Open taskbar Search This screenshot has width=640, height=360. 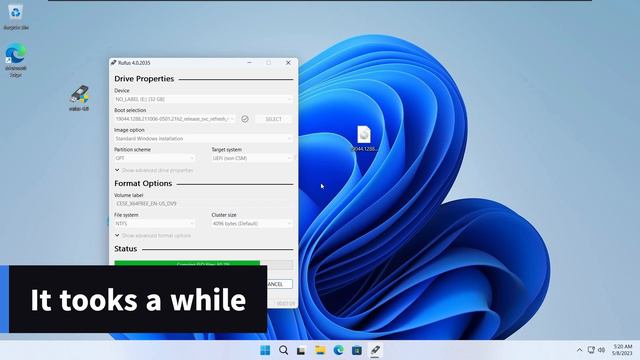tap(283, 350)
